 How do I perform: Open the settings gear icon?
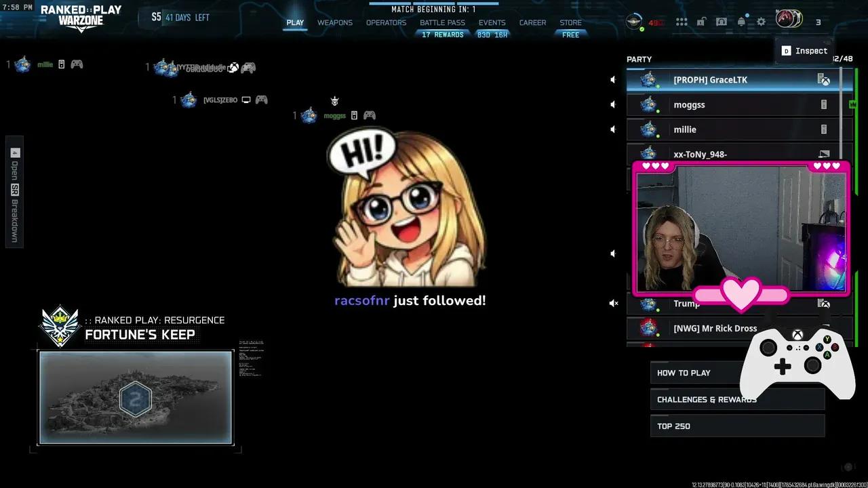click(x=761, y=22)
